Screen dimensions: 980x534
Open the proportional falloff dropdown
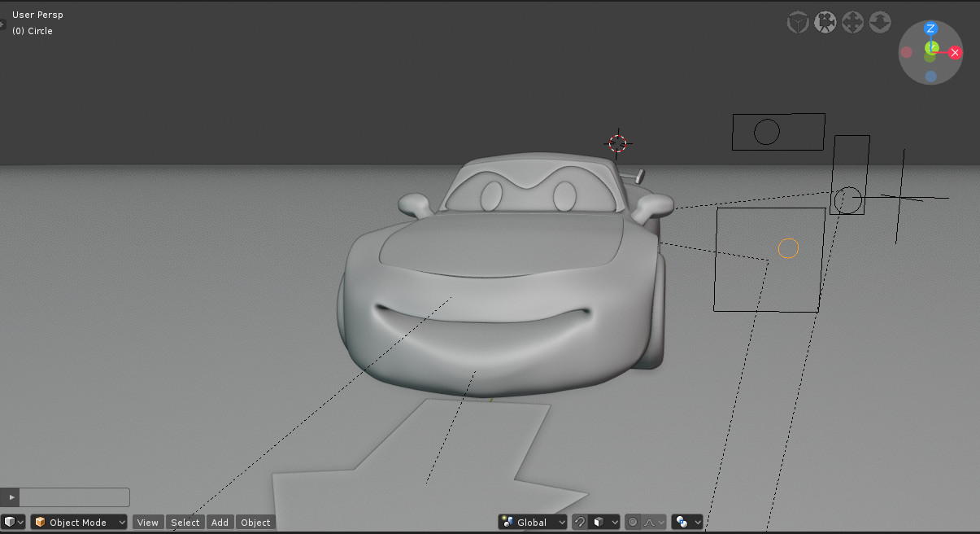click(655, 522)
